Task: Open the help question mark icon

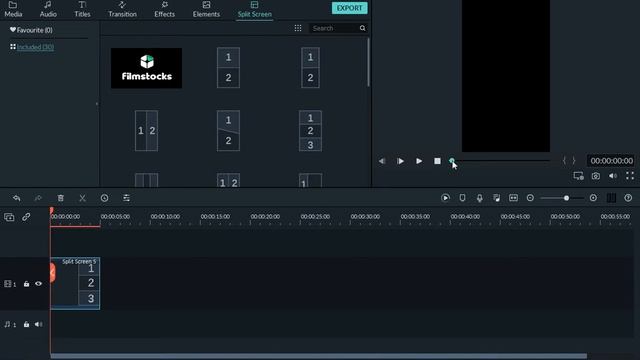Action: (628, 198)
